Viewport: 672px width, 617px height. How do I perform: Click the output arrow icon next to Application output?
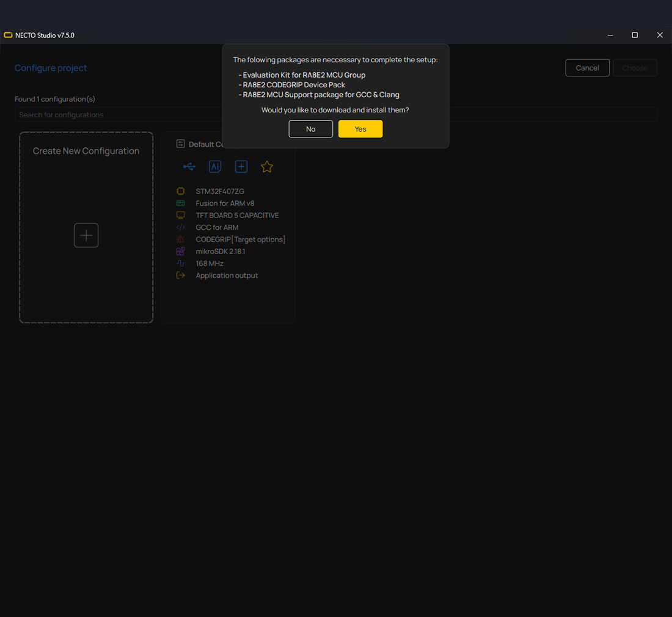[181, 275]
